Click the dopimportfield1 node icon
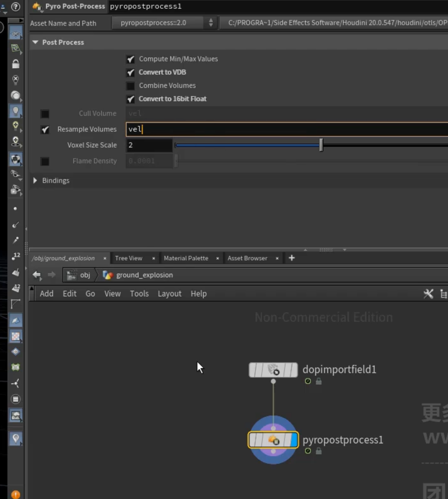 [x=273, y=370]
